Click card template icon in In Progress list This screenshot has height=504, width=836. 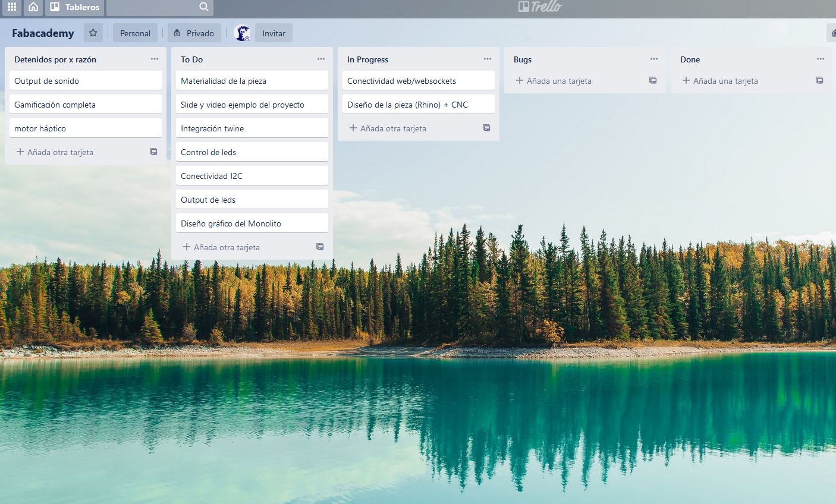tap(486, 128)
